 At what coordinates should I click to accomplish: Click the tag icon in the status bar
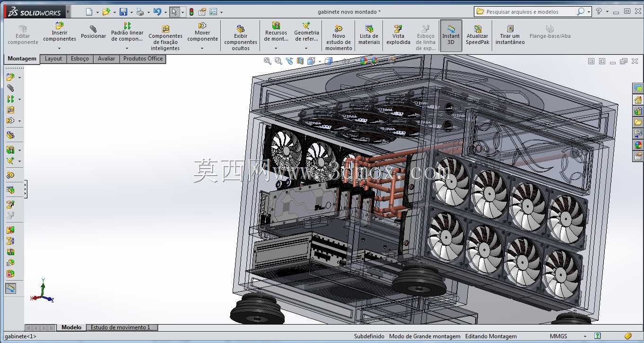coord(628,336)
